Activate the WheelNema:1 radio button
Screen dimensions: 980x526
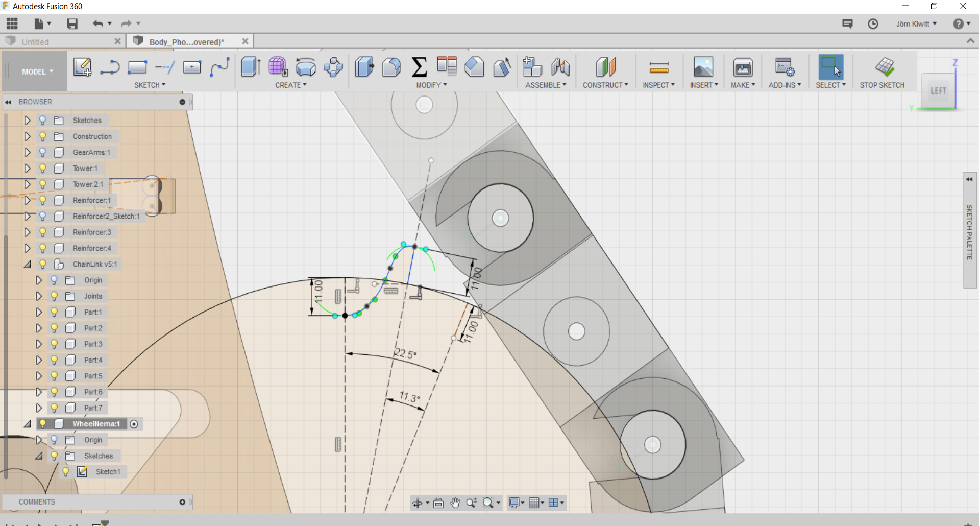pos(134,424)
